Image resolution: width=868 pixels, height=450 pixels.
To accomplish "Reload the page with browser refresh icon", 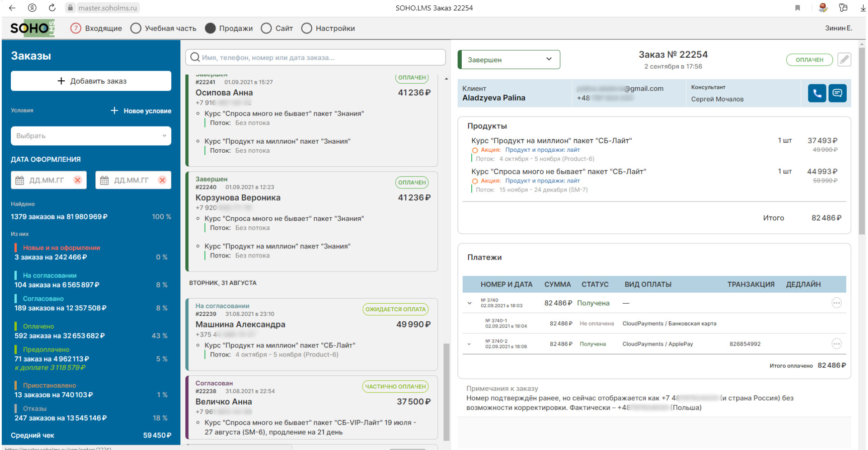I will [x=52, y=8].
